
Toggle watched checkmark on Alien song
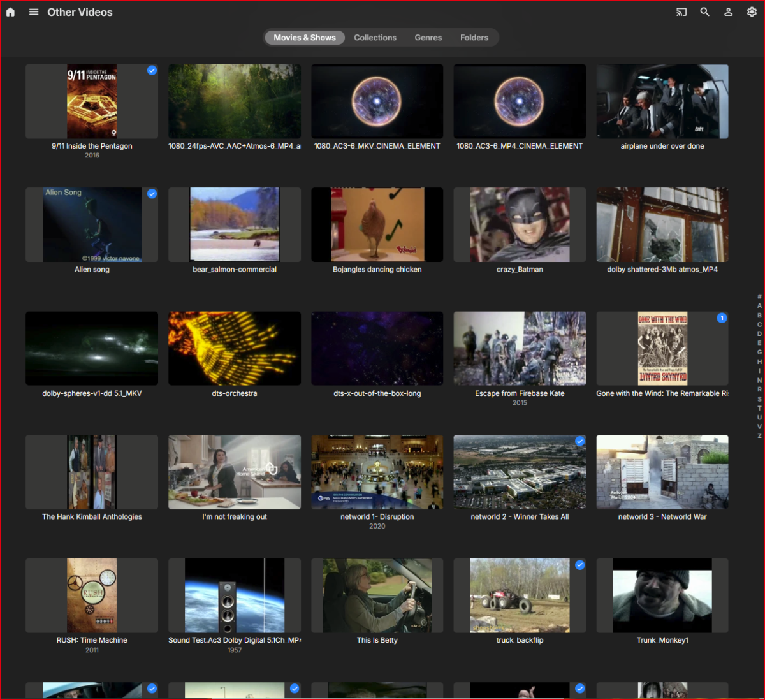[x=152, y=194]
